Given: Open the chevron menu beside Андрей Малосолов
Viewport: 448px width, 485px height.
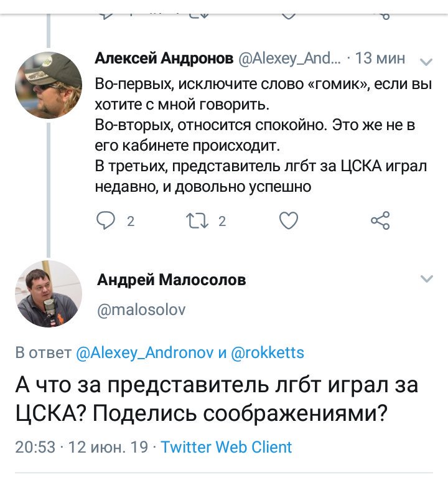Looking at the screenshot, I should [x=427, y=279].
